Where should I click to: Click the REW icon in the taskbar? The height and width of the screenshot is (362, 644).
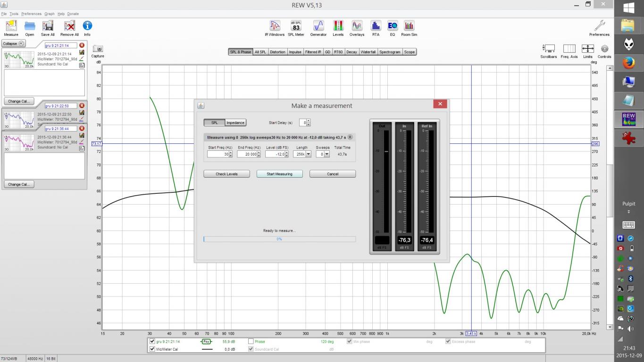pyautogui.click(x=629, y=119)
